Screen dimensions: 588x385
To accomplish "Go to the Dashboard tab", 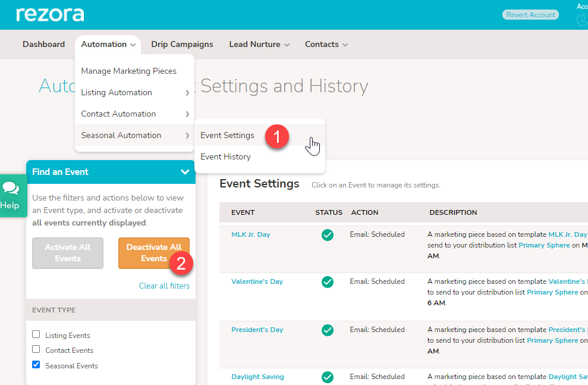I will (x=43, y=44).
